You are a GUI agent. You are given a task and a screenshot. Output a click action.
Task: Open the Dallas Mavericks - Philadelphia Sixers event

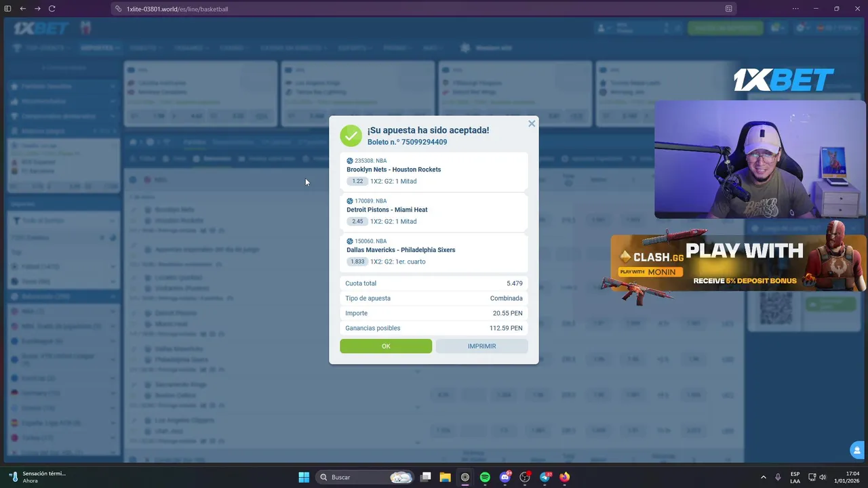[x=401, y=249]
